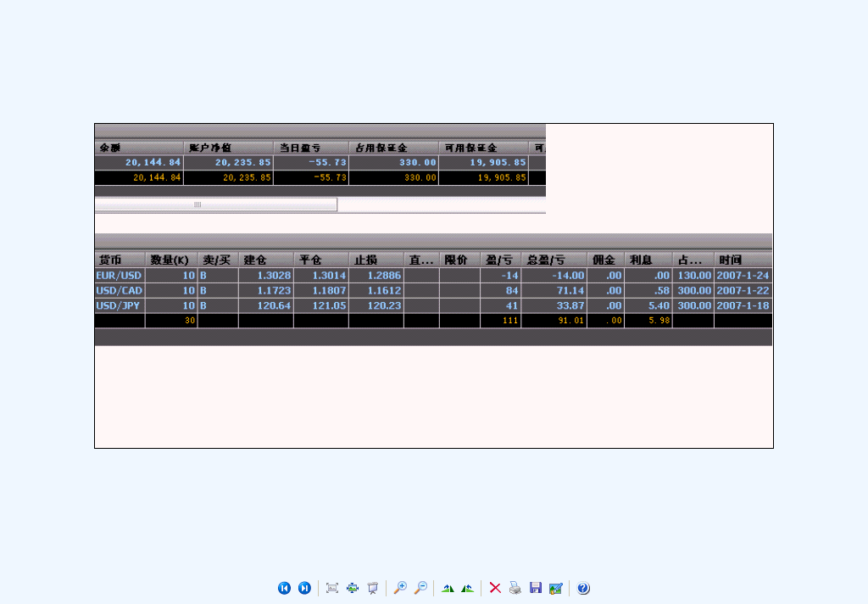Advance to the next image
The image size is (868, 604).
(304, 588)
